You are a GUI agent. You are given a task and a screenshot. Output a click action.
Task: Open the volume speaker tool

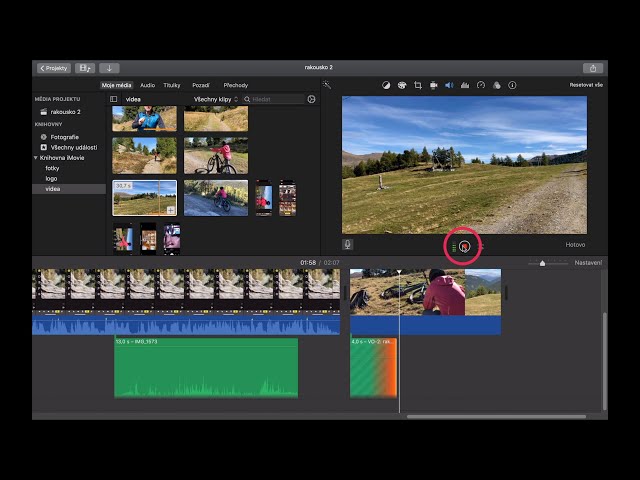click(449, 85)
